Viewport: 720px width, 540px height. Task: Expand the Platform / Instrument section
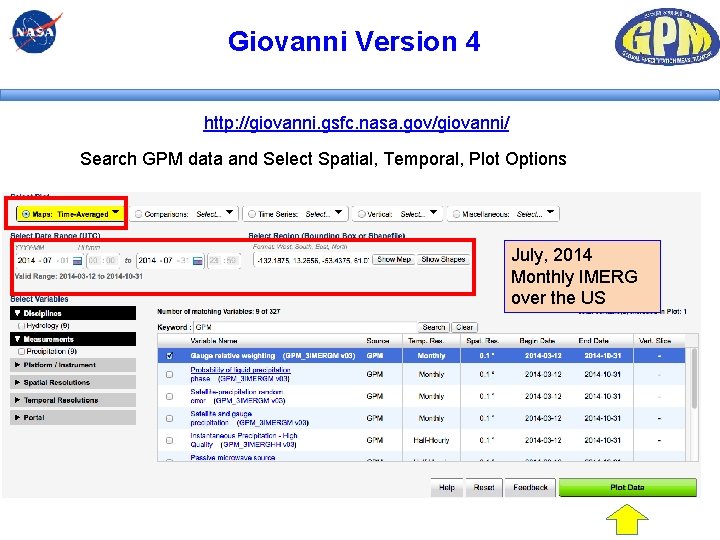pos(73,365)
